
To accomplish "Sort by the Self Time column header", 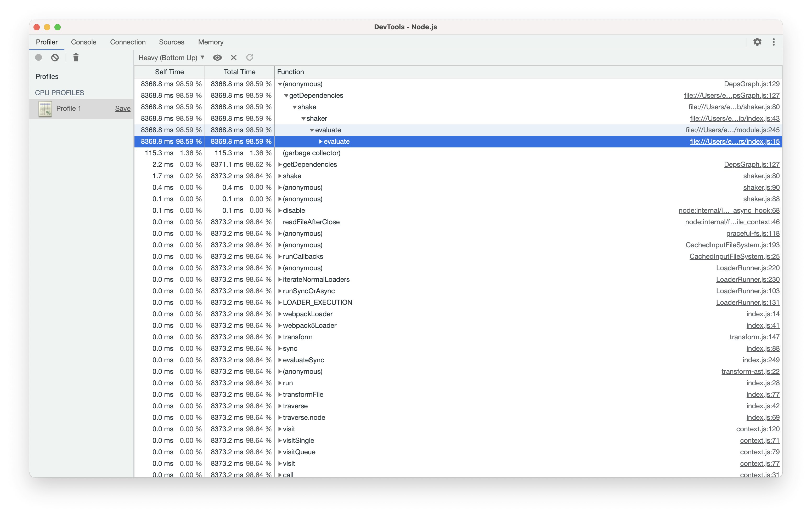I will coord(169,72).
